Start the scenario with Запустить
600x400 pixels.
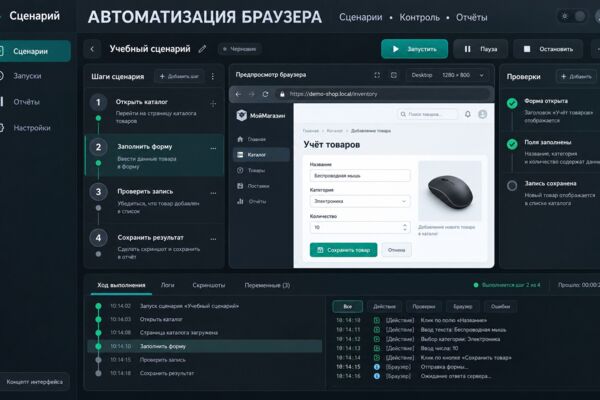414,49
